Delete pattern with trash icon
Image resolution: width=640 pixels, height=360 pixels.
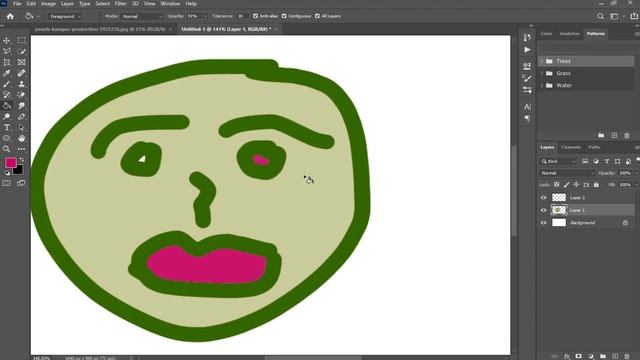627,136
